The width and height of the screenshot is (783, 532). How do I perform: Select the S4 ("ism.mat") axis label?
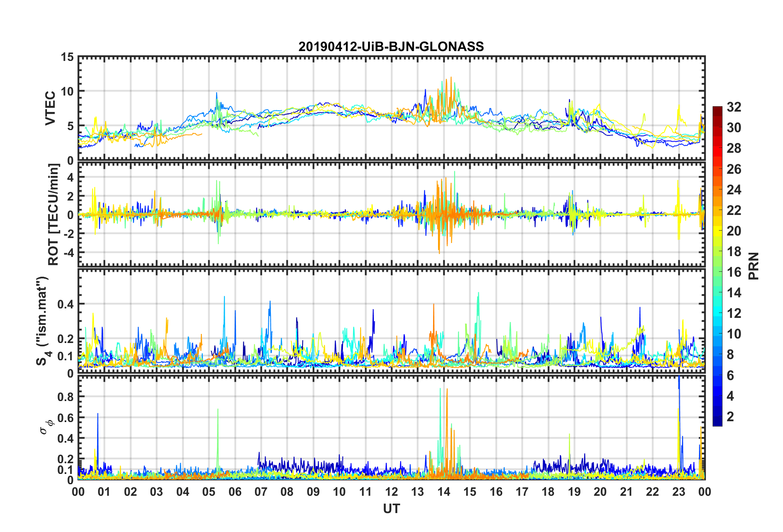[43, 321]
